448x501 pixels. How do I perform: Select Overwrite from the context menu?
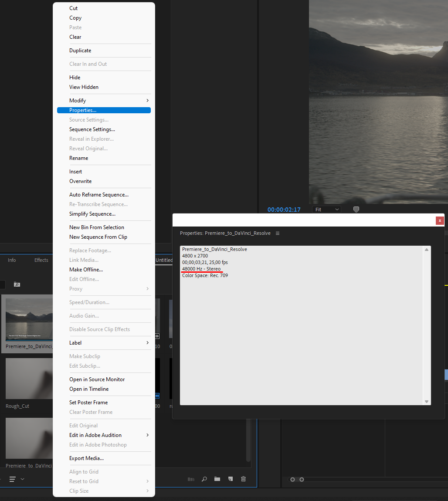click(x=104, y=181)
